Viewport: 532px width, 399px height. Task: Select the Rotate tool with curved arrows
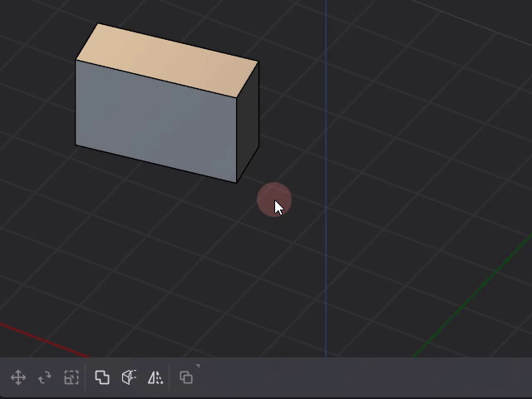coord(44,377)
